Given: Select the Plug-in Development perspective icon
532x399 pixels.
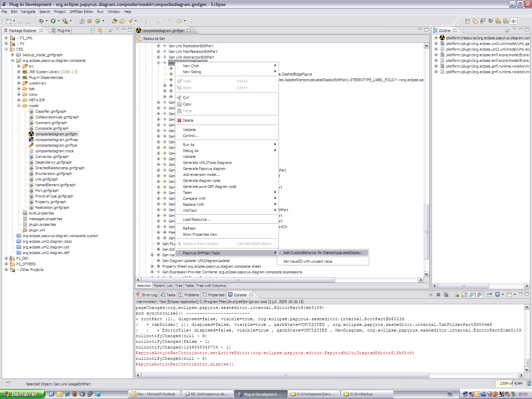Looking at the screenshot, I should pos(514,21).
